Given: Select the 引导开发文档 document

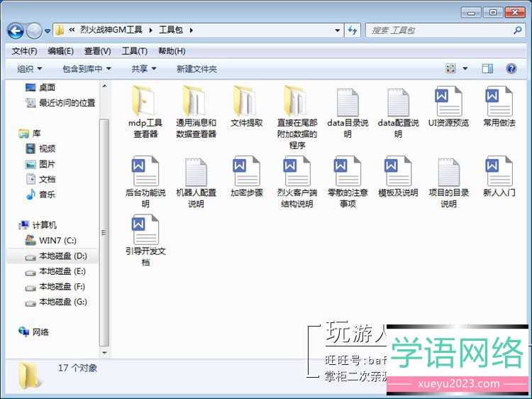Looking at the screenshot, I should (145, 230).
